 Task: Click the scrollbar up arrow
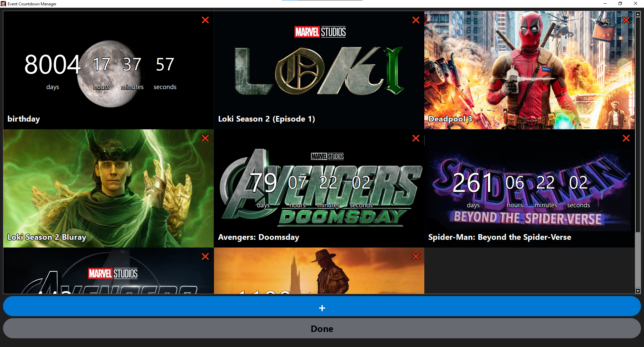click(x=638, y=14)
